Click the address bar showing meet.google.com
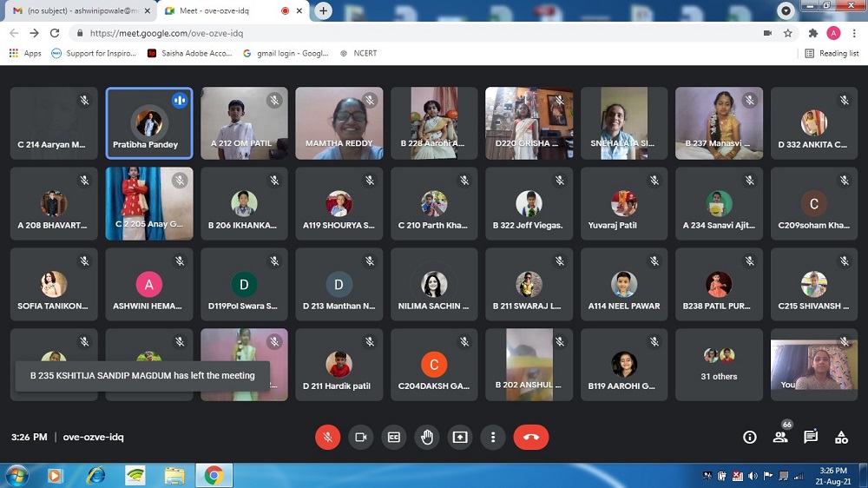This screenshot has width=868, height=488. [x=417, y=33]
